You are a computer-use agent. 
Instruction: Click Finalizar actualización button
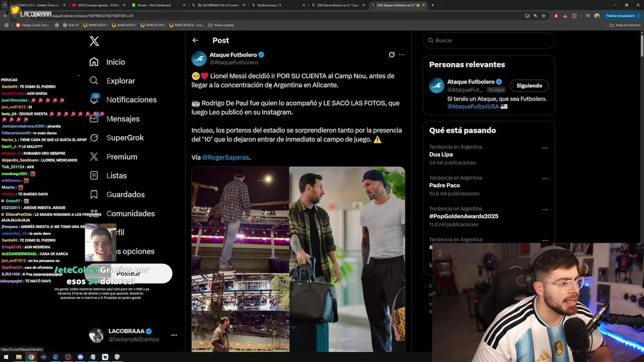click(622, 16)
